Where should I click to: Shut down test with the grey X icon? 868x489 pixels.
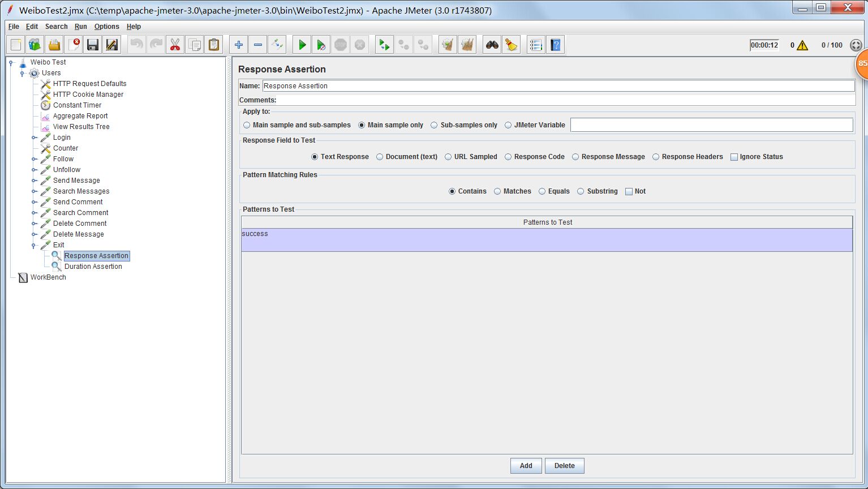tap(360, 45)
